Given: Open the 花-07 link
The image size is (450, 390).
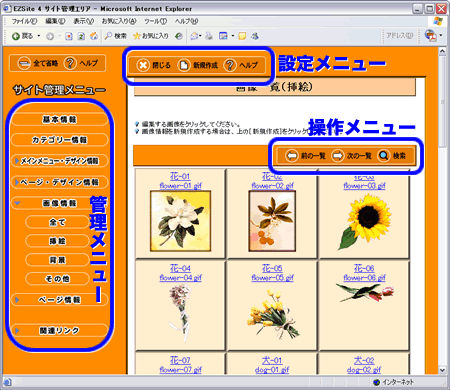Looking at the screenshot, I should tap(180, 360).
